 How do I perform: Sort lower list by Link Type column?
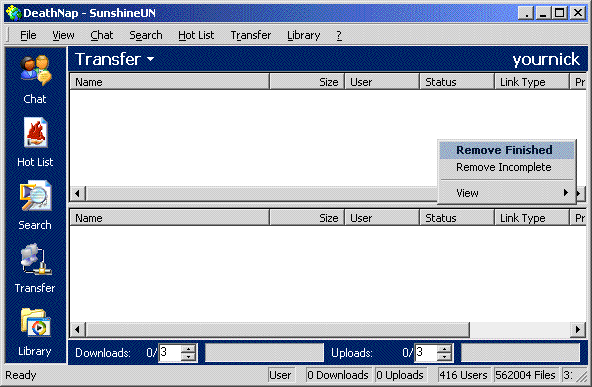pyautogui.click(x=532, y=218)
